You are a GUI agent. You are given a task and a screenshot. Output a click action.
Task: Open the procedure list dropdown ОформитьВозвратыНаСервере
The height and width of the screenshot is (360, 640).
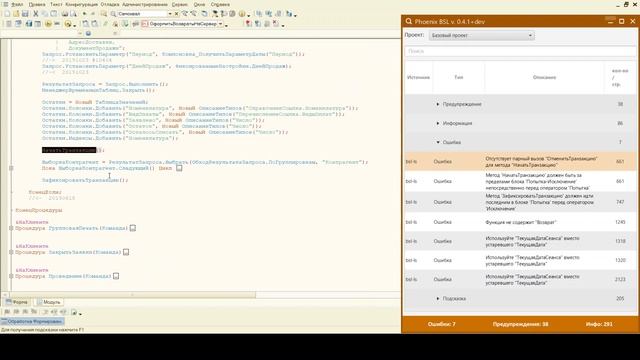point(220,24)
